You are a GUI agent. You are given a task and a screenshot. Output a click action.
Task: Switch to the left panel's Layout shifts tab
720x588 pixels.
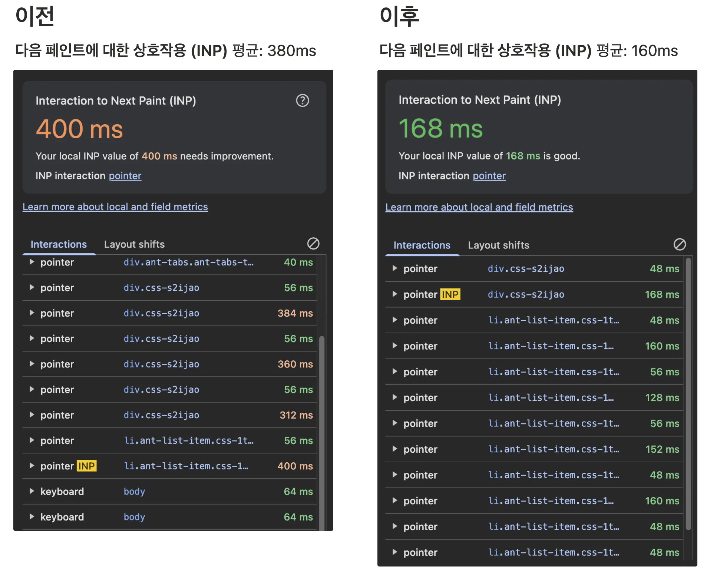134,244
